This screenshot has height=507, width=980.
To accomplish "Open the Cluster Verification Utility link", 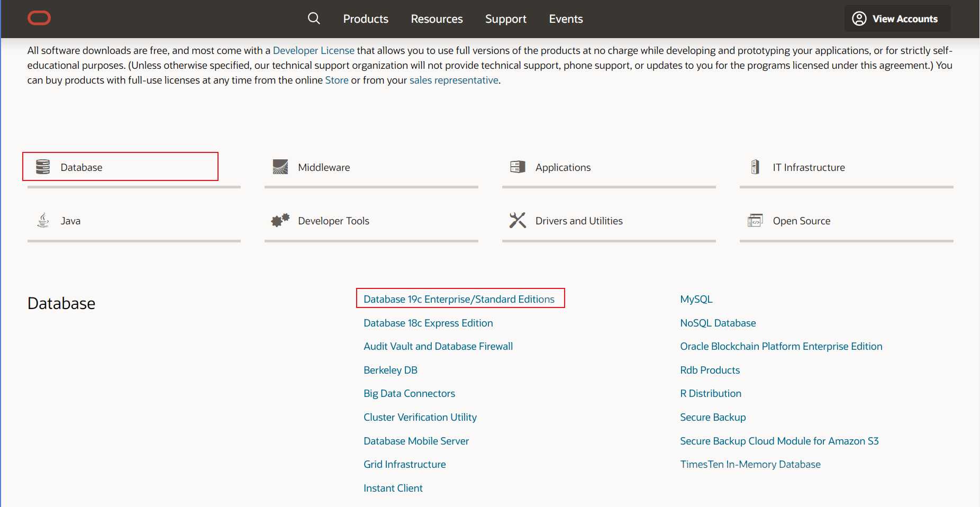I will [x=420, y=417].
